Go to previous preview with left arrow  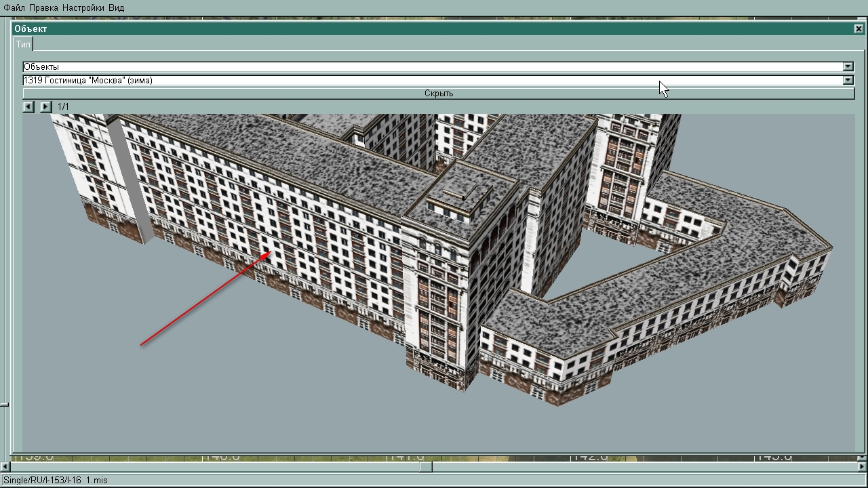(28, 106)
